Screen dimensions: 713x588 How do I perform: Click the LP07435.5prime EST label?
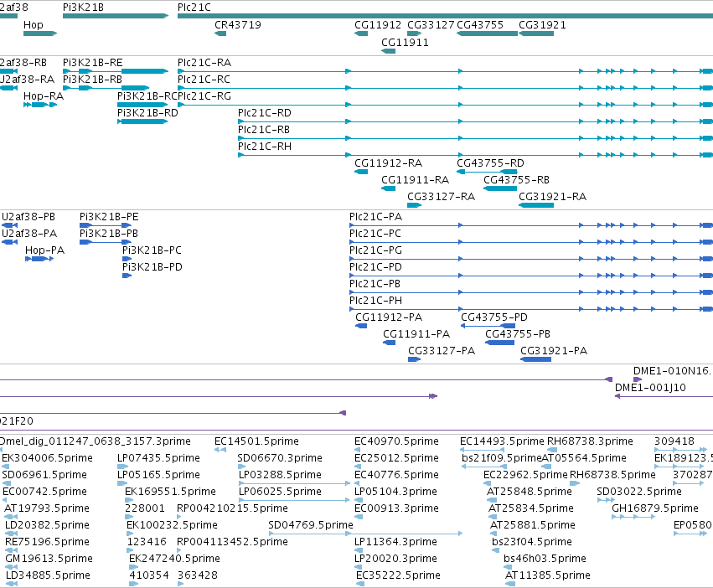coord(158,458)
